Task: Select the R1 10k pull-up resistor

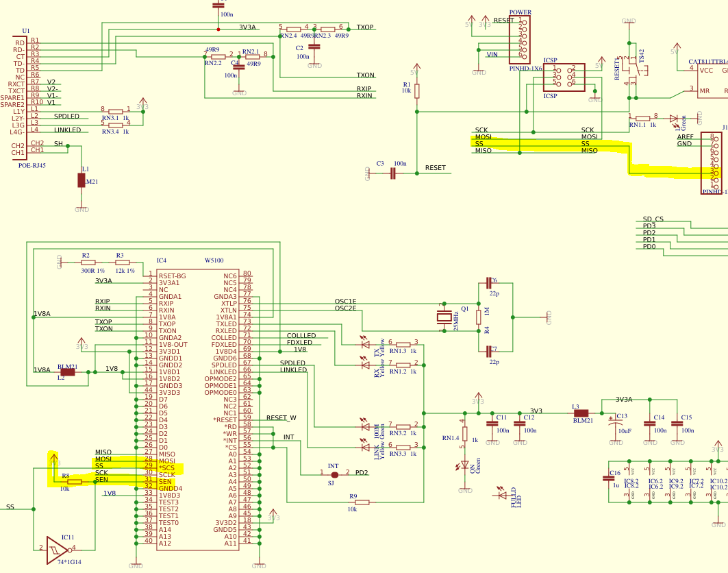Action: click(416, 91)
